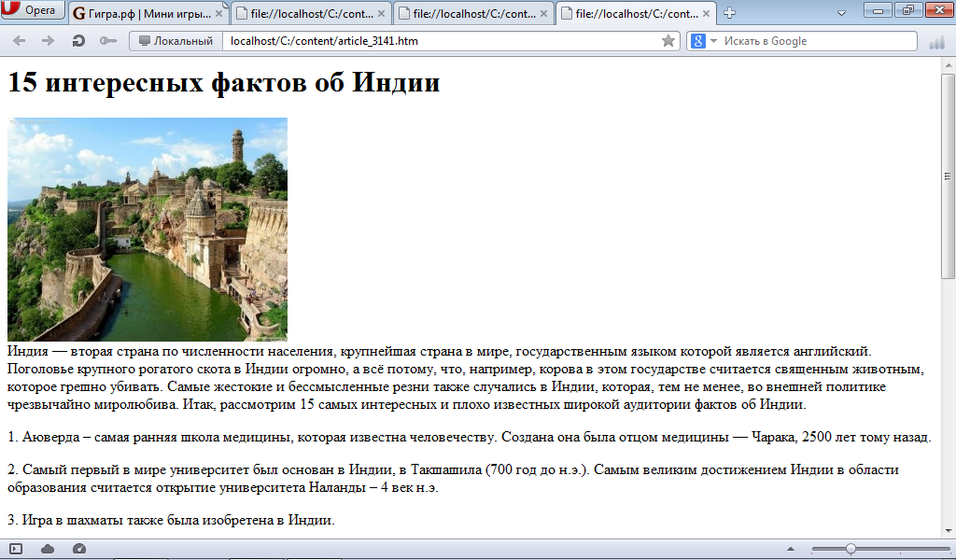Toggle Opera Turbo speedometer icon
956x560 pixels.
[78, 549]
